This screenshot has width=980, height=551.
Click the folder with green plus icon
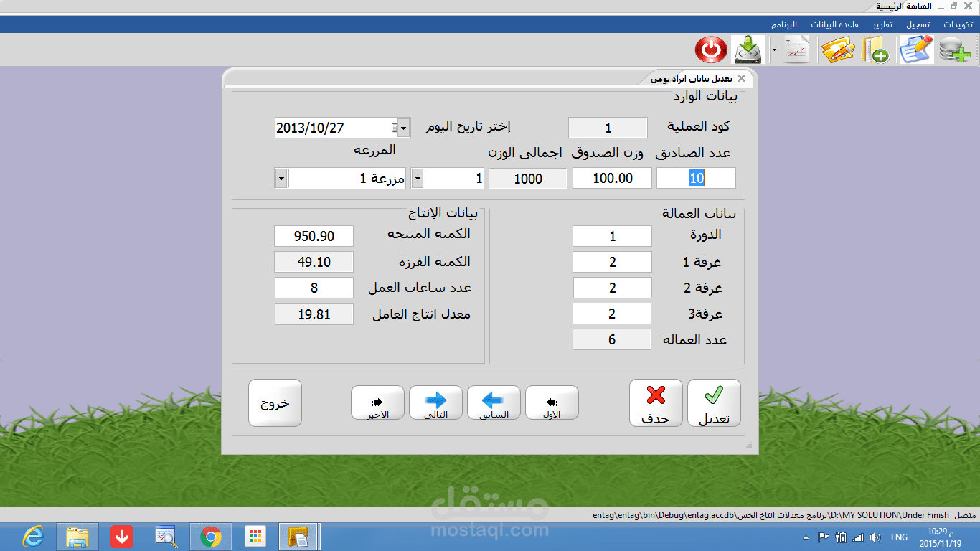[x=877, y=48]
